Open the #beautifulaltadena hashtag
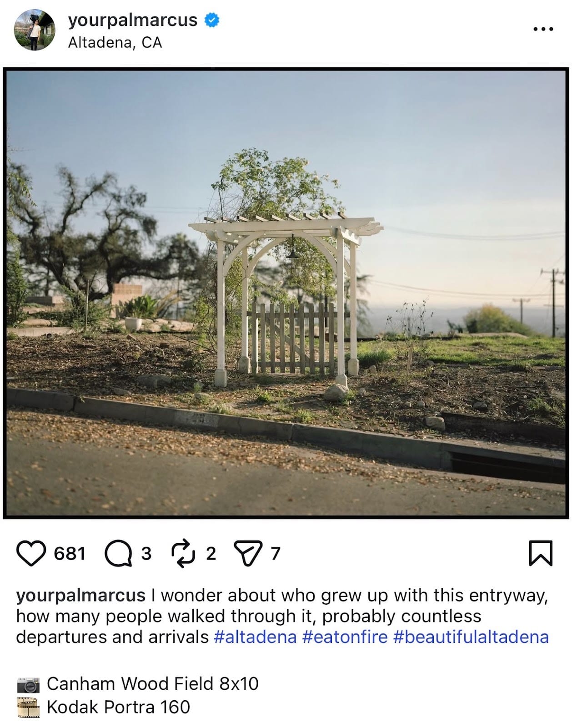Image resolution: width=572 pixels, height=728 pixels. click(x=471, y=637)
